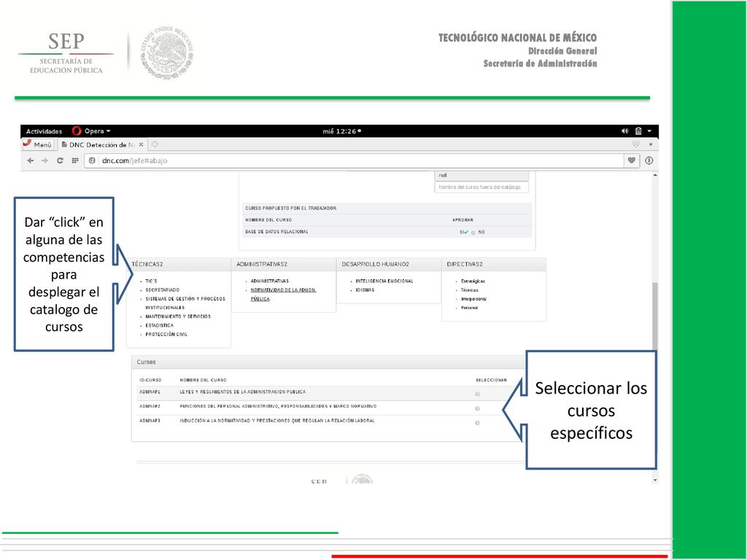Viewport: 747px width, 560px height.
Task: Click the site info globe icon in address bar
Action: 92,161
